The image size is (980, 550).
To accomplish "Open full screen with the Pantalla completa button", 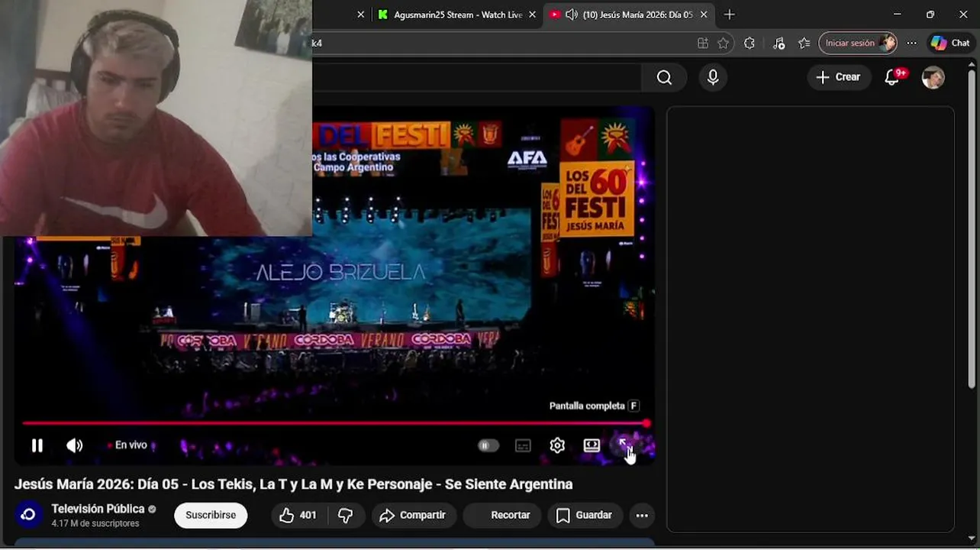I will pyautogui.click(x=624, y=445).
